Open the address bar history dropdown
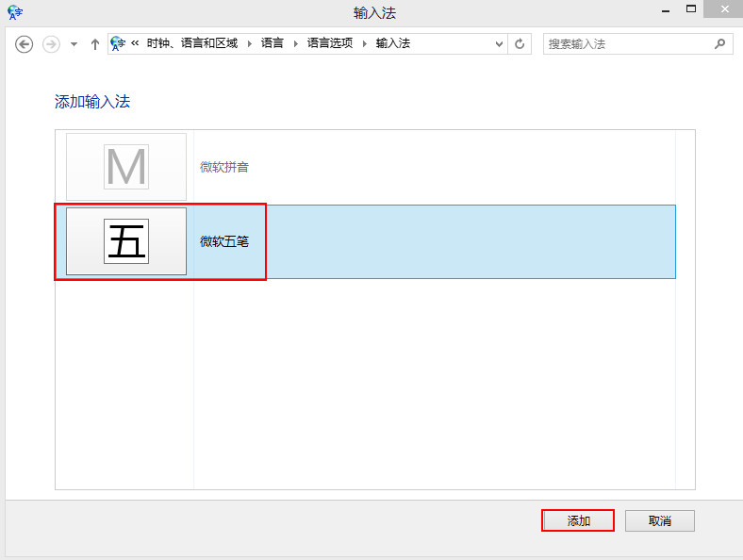The height and width of the screenshot is (560, 743). (499, 44)
